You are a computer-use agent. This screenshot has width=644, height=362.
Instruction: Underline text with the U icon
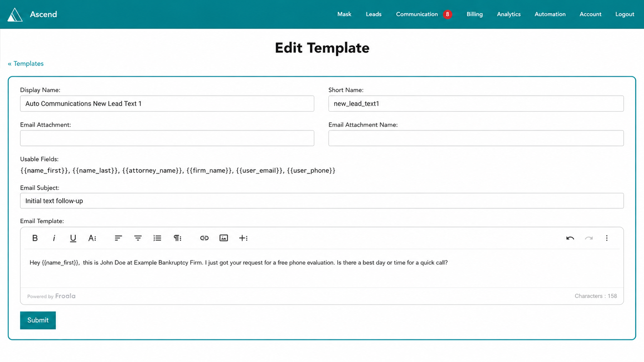click(73, 238)
